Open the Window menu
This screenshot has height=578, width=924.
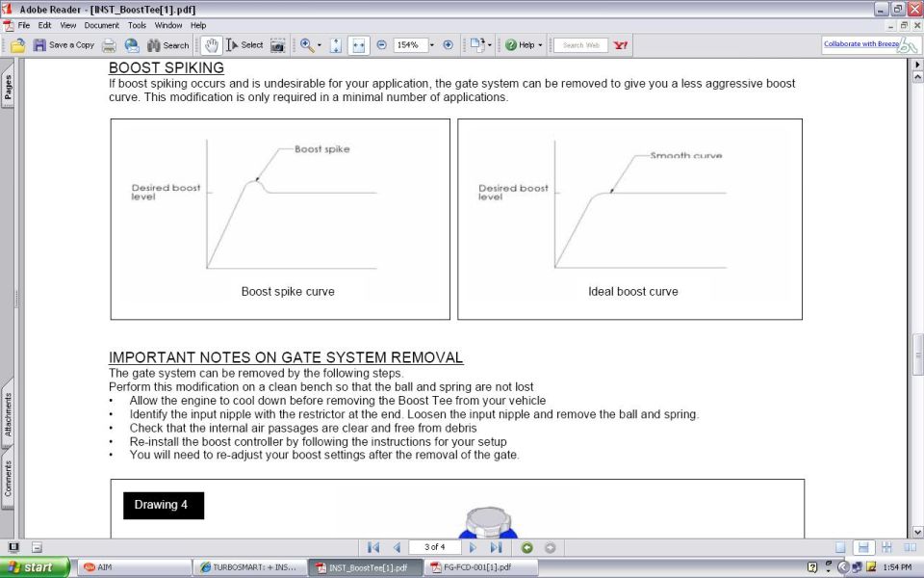point(168,25)
